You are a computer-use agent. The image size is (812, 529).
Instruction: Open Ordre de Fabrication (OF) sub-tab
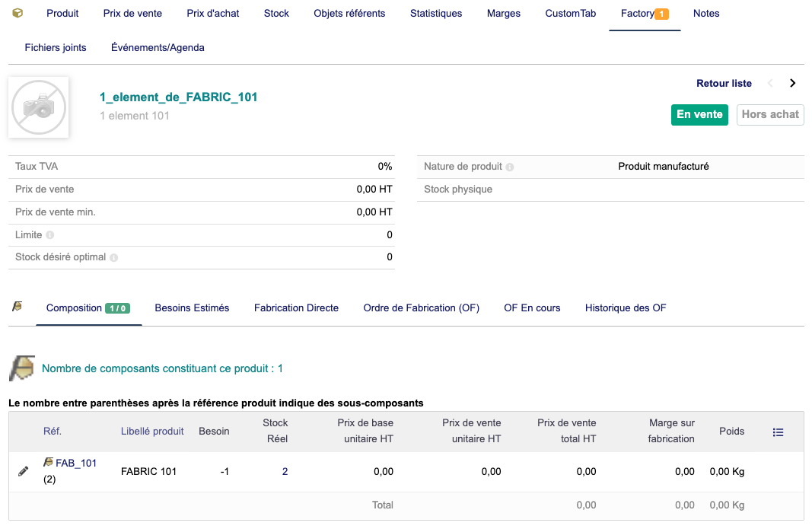tap(422, 308)
